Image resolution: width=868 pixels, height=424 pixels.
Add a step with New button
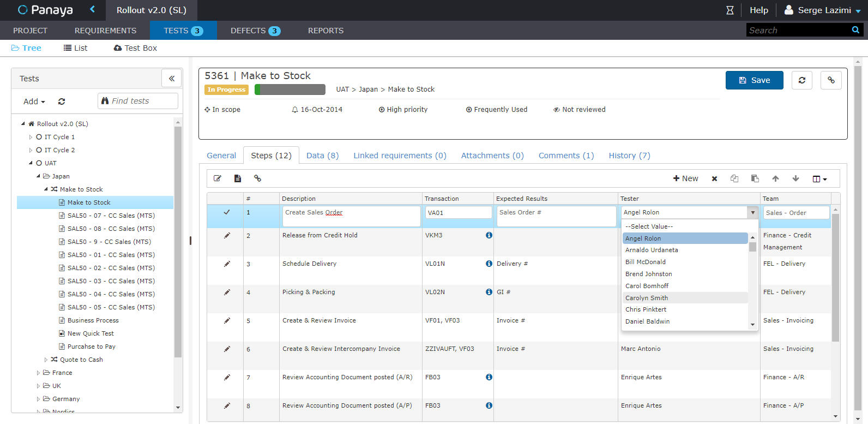[685, 178]
